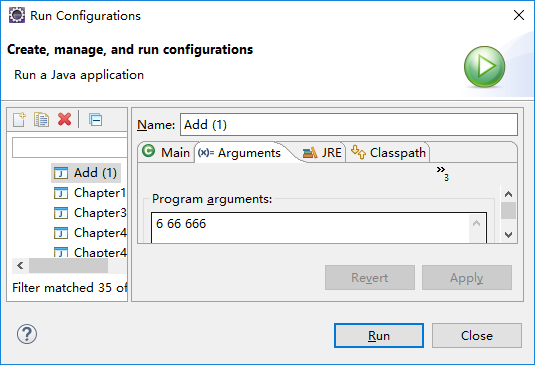Show the 3 hidden tabs via chevron
The width and height of the screenshot is (535, 365).
click(443, 173)
